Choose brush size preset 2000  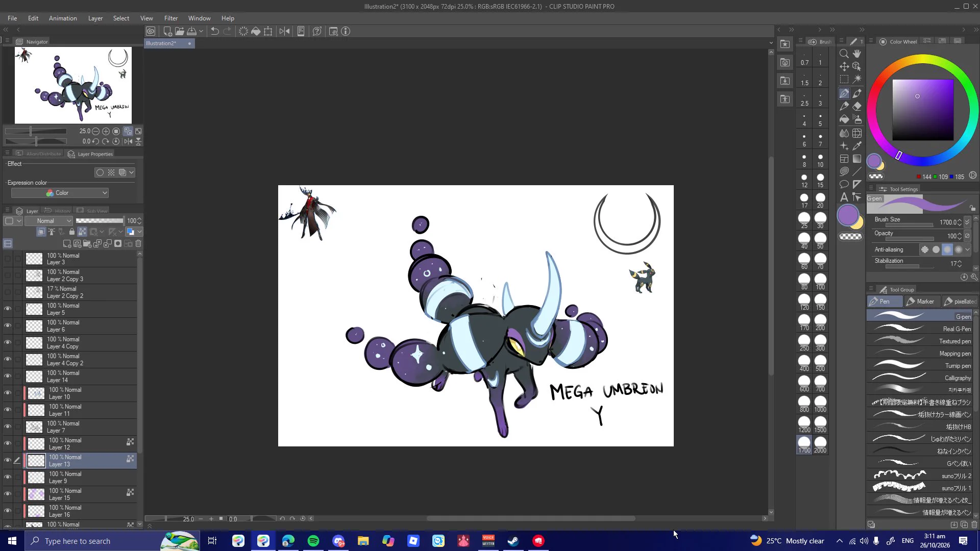tap(820, 445)
